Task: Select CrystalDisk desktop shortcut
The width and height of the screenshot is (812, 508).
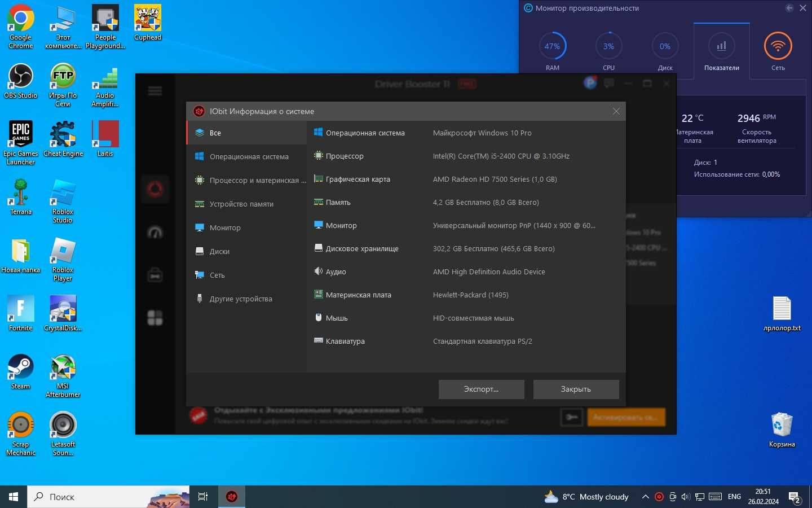Action: click(x=63, y=313)
